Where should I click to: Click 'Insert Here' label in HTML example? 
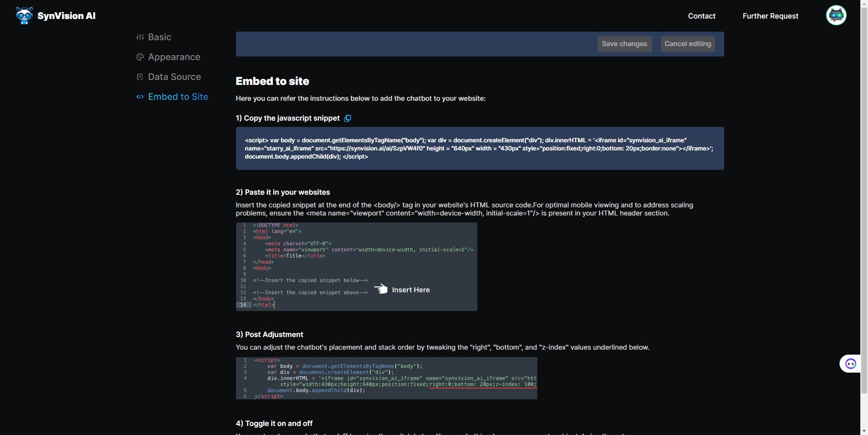tap(411, 290)
